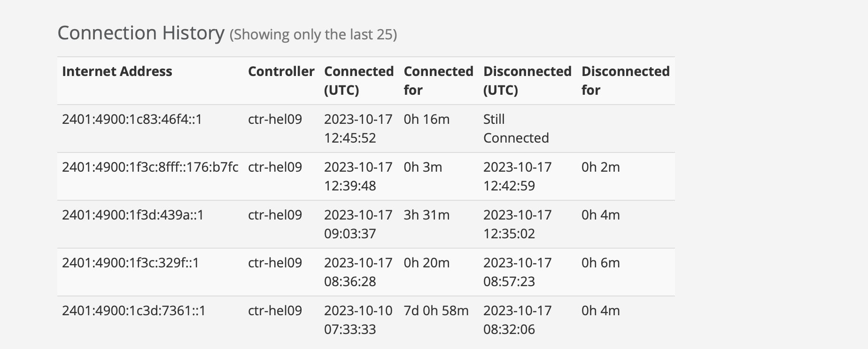Click the 2023-10-10 07:33:33 connected time
The image size is (868, 349).
coord(358,320)
